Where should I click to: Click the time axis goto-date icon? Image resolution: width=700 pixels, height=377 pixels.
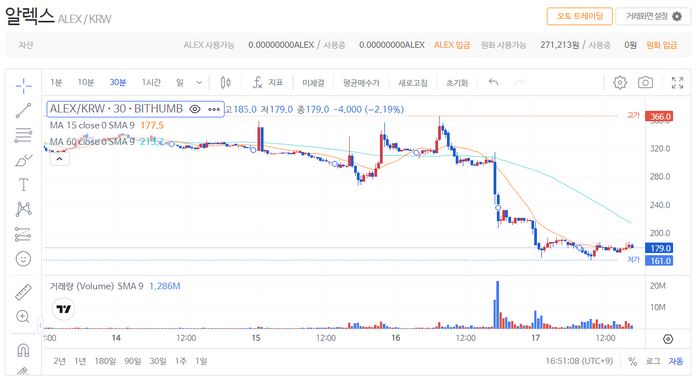[668, 339]
